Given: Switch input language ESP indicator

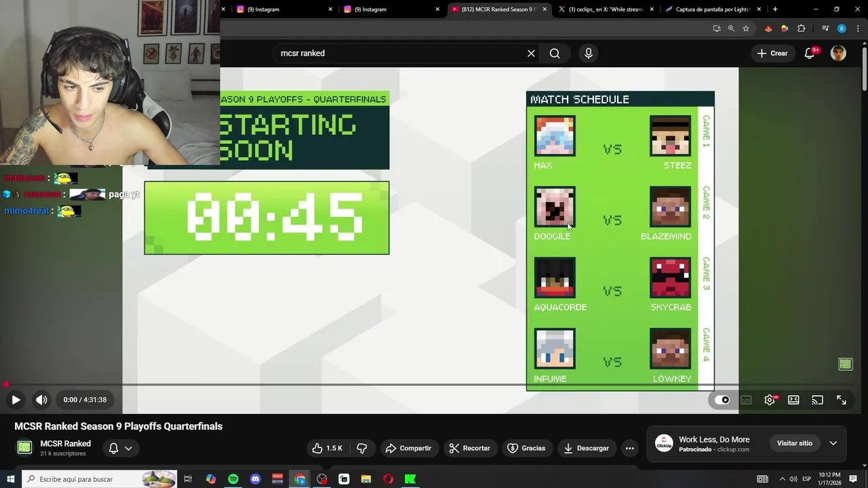Looking at the screenshot, I should (806, 479).
